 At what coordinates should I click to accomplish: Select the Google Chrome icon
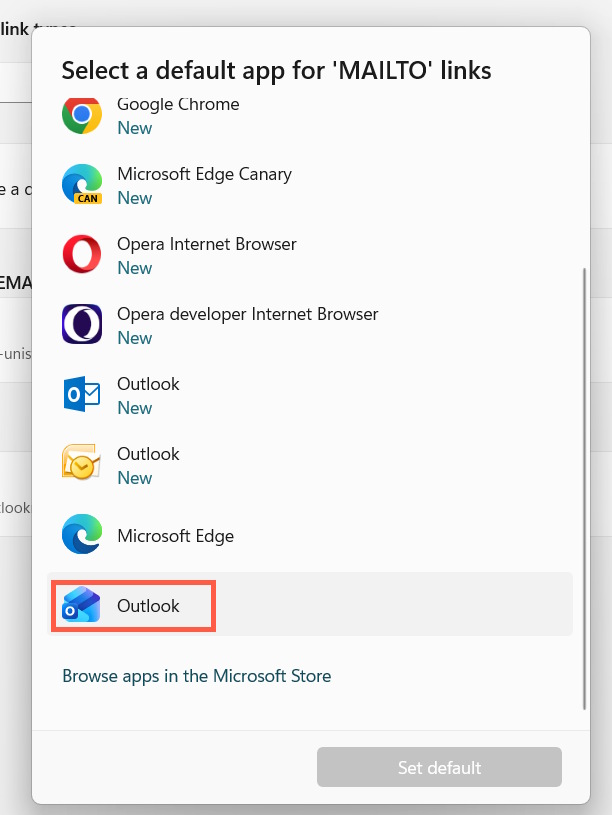pos(82,115)
